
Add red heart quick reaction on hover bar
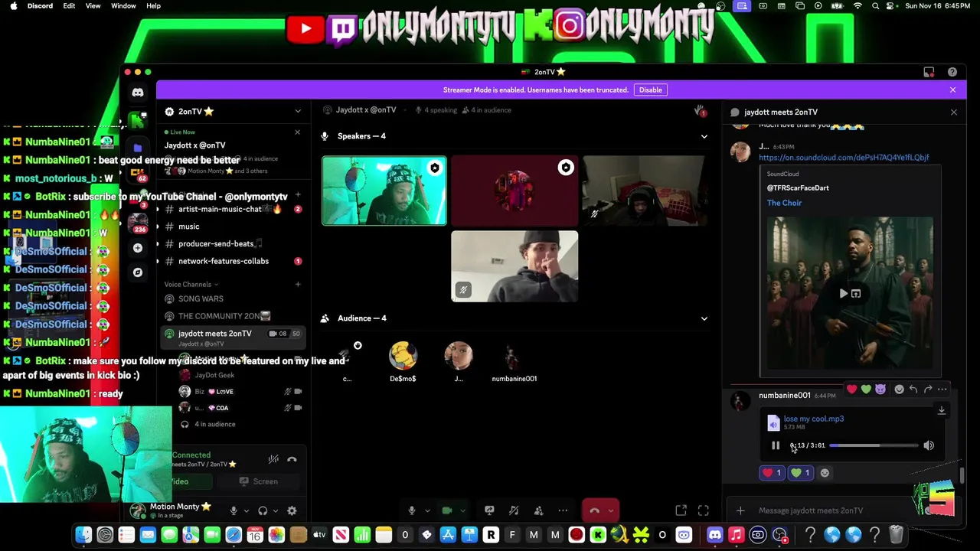tap(851, 390)
